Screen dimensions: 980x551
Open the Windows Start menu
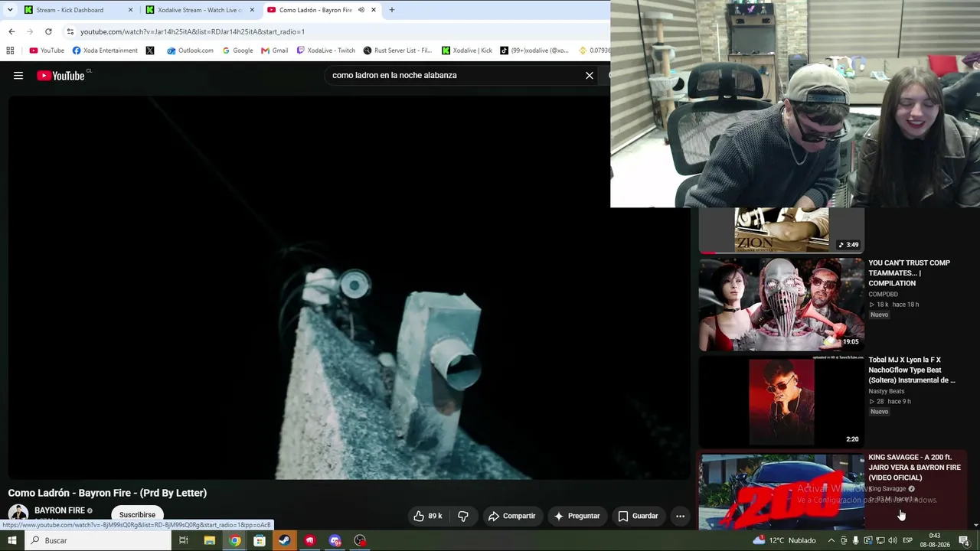tap(11, 540)
